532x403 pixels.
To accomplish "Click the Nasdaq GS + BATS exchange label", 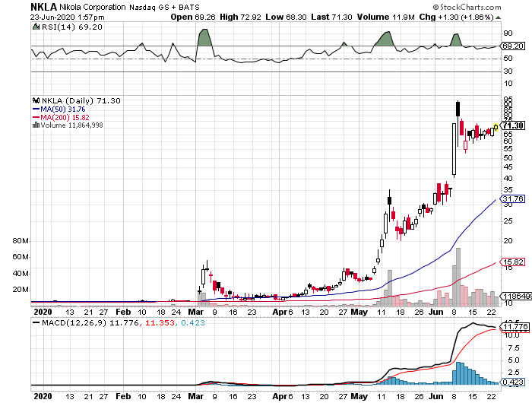I will [x=164, y=7].
